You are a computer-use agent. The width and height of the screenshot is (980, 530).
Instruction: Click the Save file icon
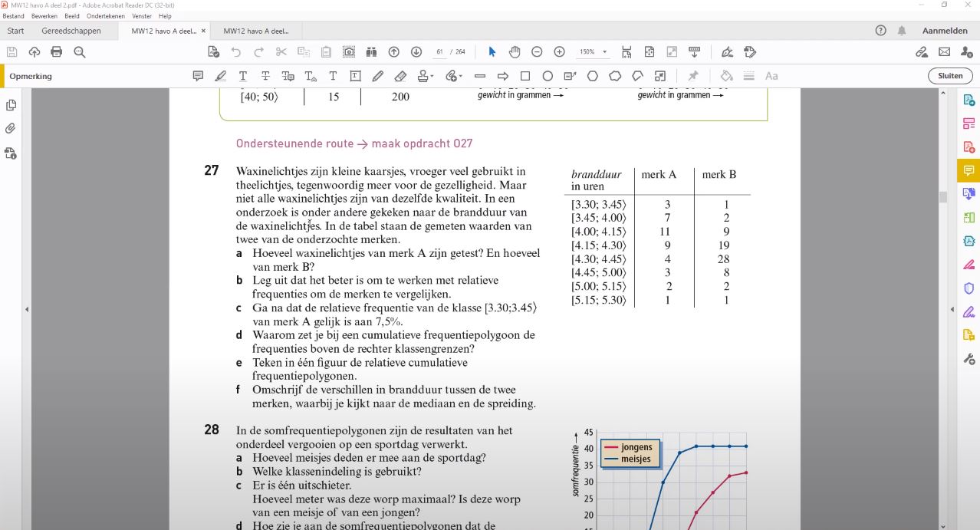coord(12,51)
